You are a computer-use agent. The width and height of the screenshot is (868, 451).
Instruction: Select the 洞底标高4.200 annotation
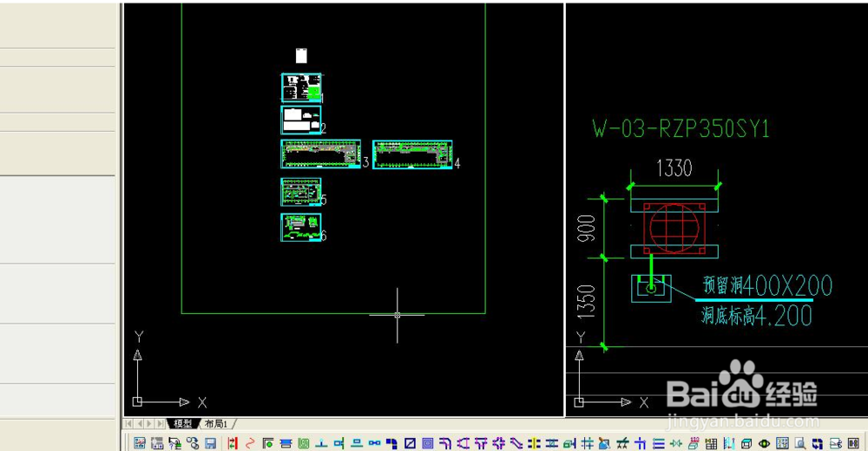[x=757, y=316]
